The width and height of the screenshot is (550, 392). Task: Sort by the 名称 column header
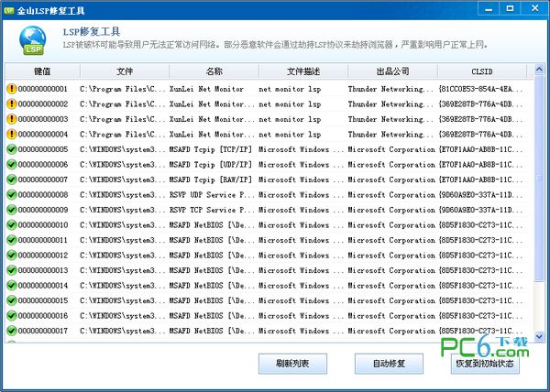(x=214, y=71)
